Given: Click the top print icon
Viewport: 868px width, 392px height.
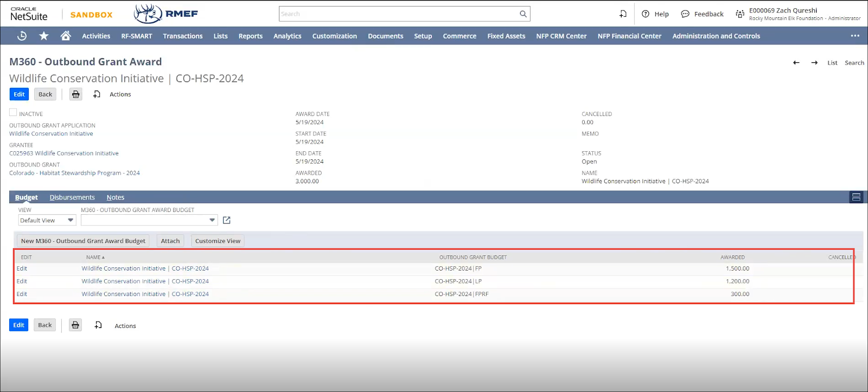Looking at the screenshot, I should point(76,94).
